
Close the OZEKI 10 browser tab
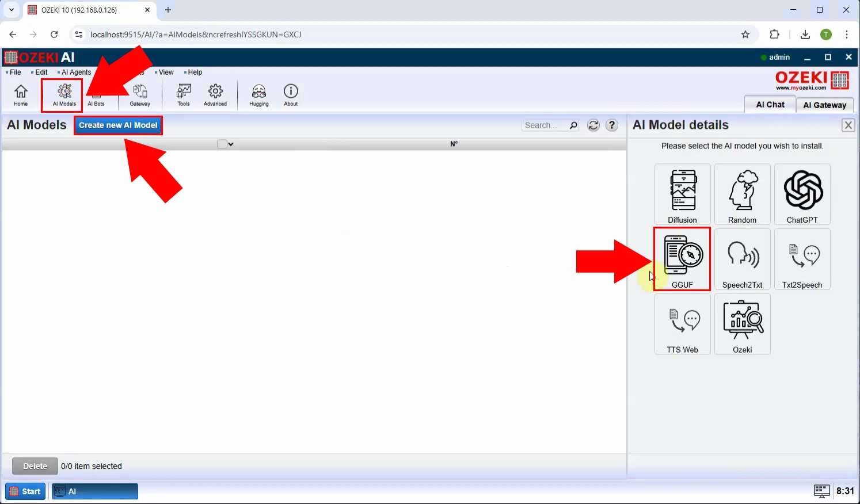(147, 10)
